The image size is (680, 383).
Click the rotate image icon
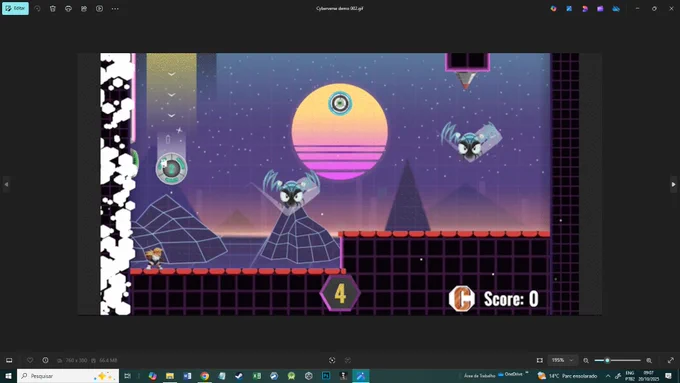37,9
